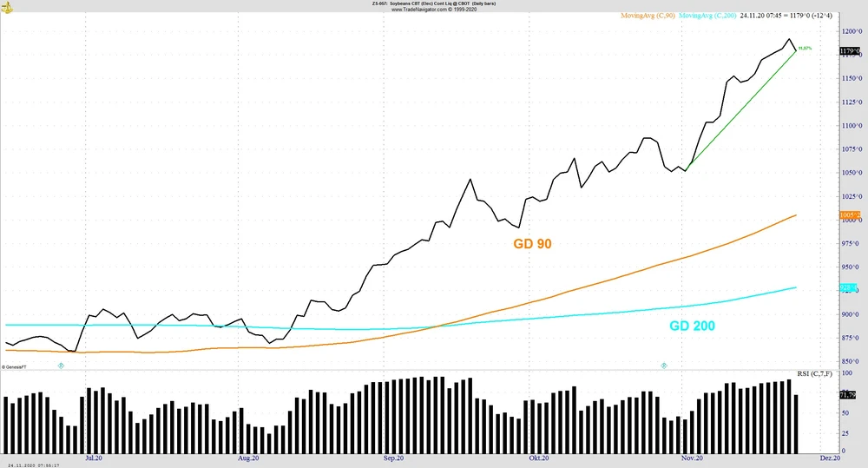Screen dimensions: 868x468
Task: Click the cyan 200-day average price tag
Action: tap(849, 287)
